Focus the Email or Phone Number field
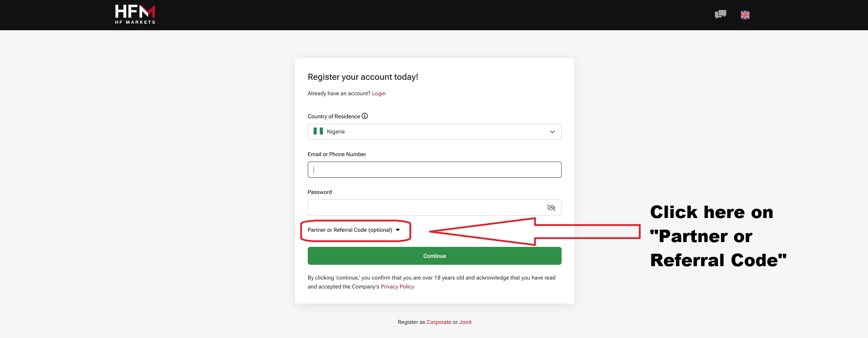This screenshot has width=868, height=338. (x=434, y=170)
